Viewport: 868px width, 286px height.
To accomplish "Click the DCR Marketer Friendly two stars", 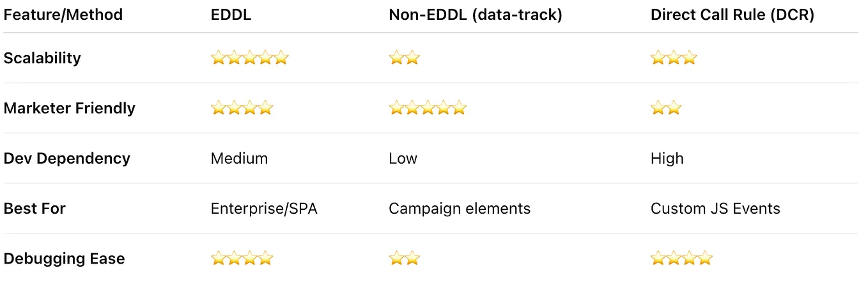I will click(x=666, y=108).
